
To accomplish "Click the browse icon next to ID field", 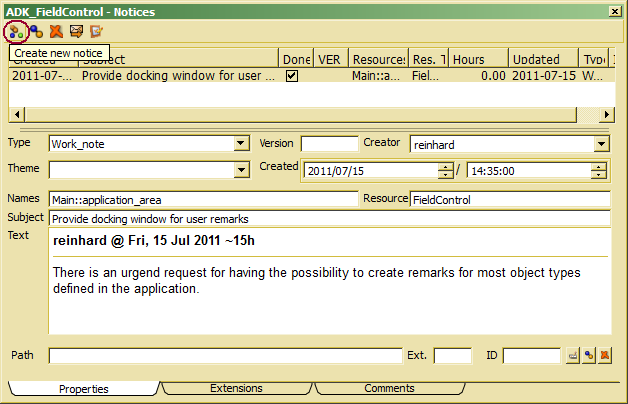I will click(572, 355).
